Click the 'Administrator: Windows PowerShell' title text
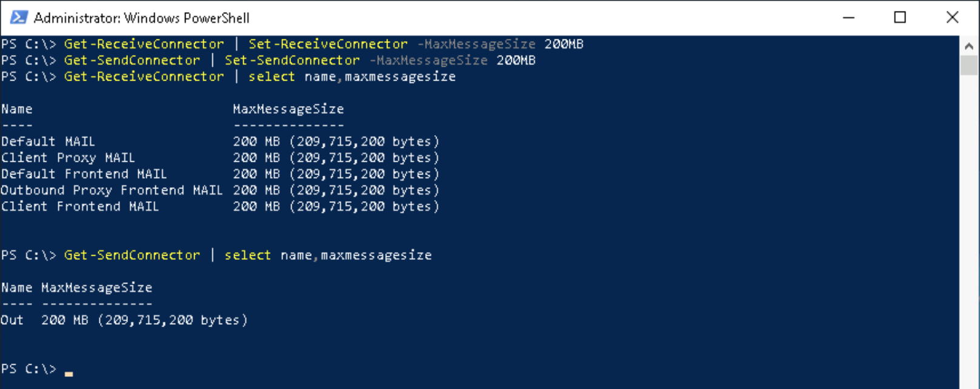 [141, 18]
